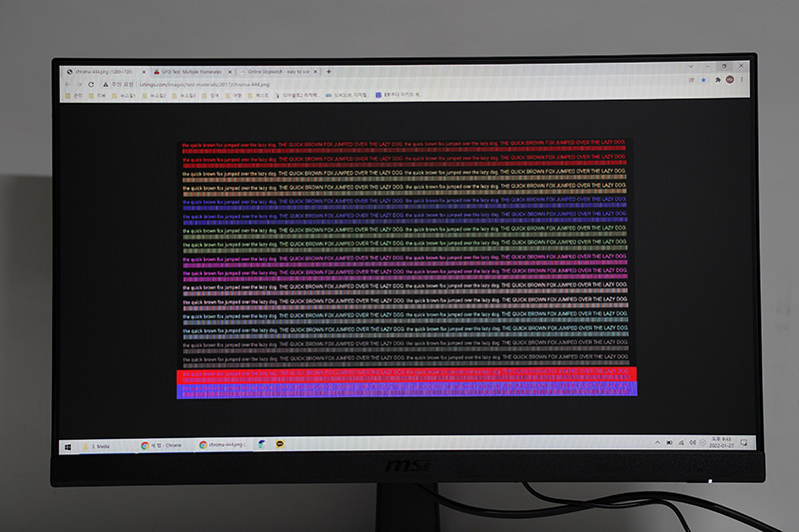This screenshot has height=532, width=799.
Task: Click the blue bookmark star icon
Action: 704,80
